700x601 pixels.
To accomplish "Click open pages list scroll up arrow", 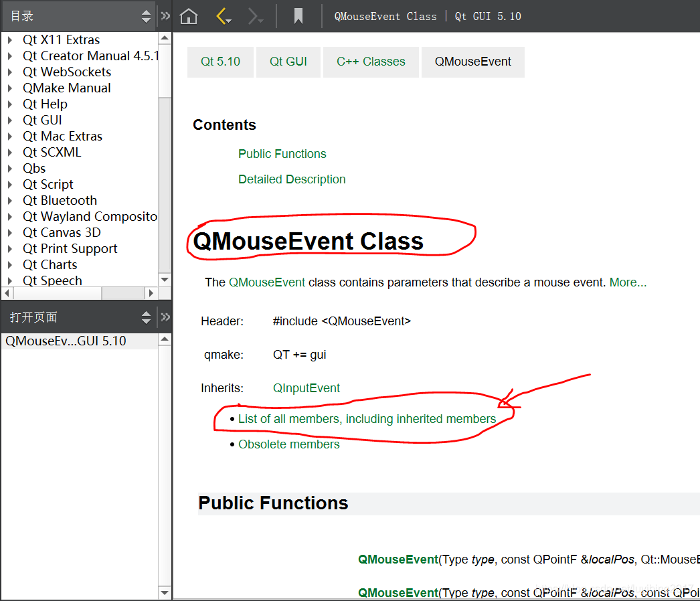I will tap(165, 339).
